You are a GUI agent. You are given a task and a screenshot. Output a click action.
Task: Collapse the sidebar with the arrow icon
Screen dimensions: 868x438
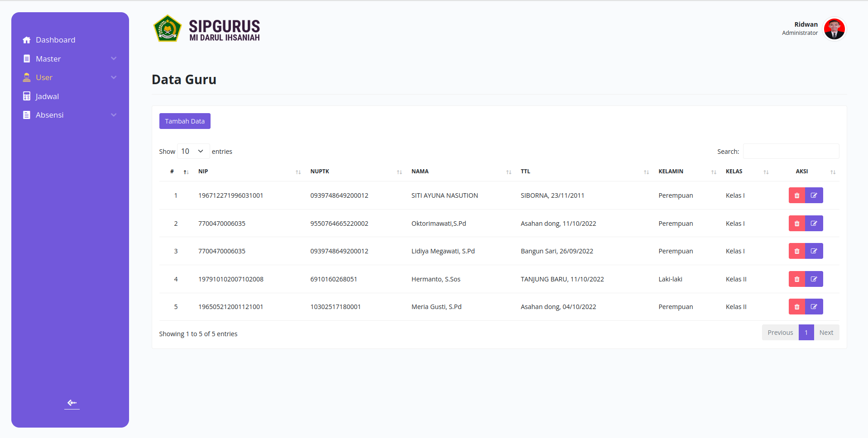pyautogui.click(x=72, y=403)
